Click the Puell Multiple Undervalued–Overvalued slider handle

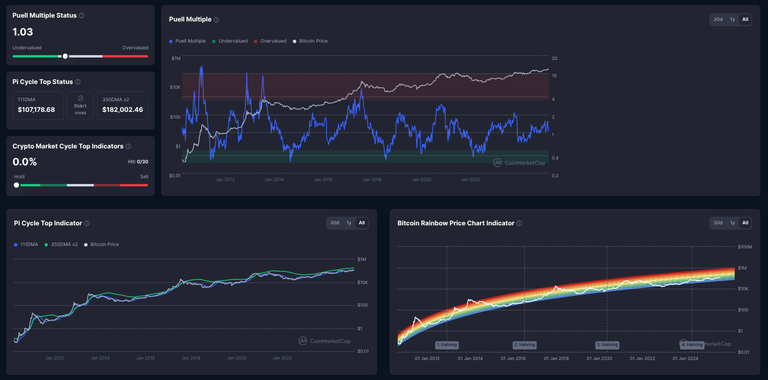click(65, 56)
